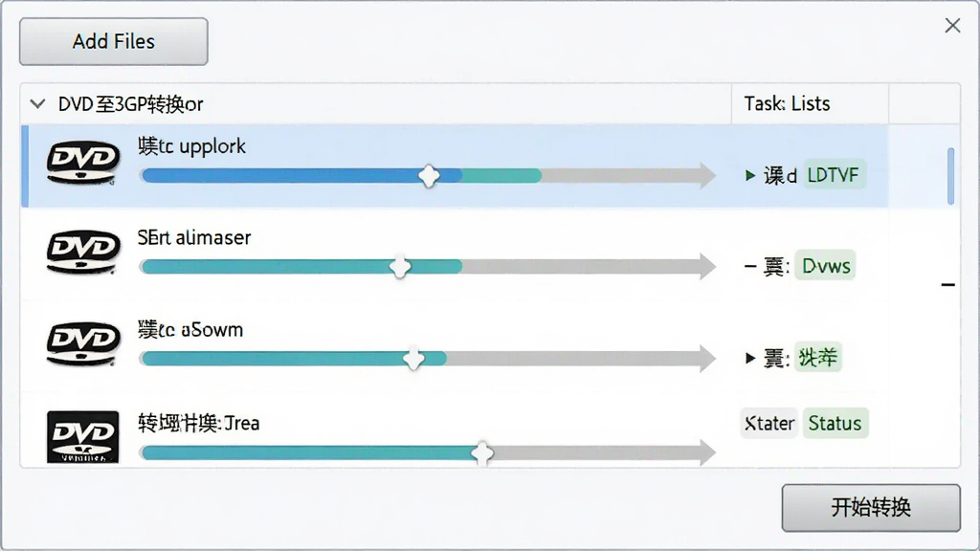Viewport: 980px width, 551px height.
Task: Click the dash icon beside Dvws tag
Action: tap(750, 266)
